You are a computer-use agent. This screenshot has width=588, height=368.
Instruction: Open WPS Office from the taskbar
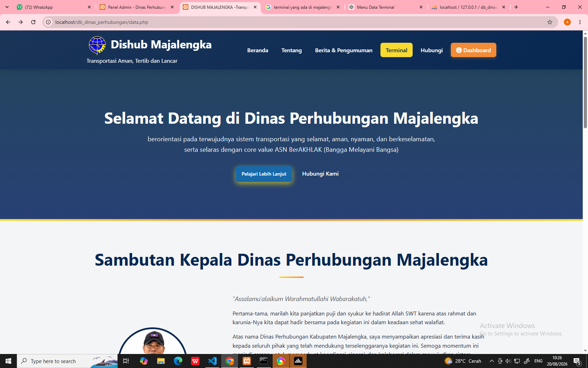(195, 361)
